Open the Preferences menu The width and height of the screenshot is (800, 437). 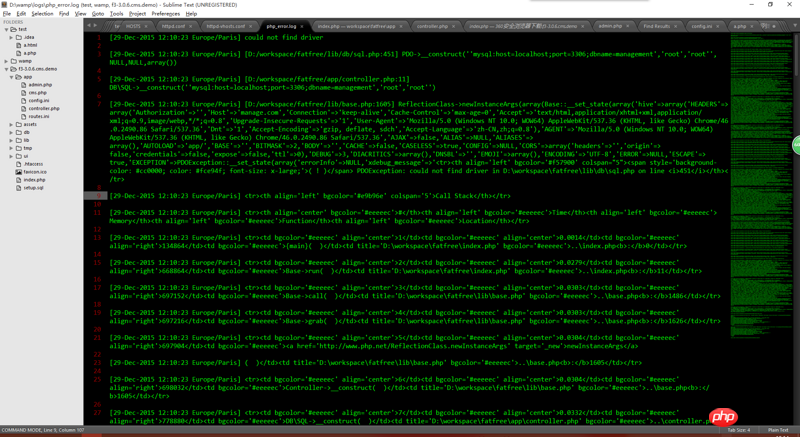click(166, 14)
